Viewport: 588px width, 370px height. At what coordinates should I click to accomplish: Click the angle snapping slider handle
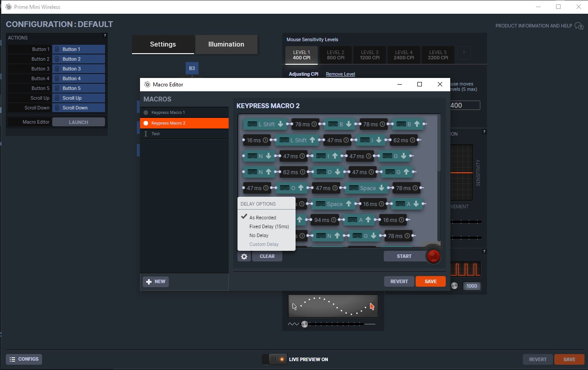[304, 324]
